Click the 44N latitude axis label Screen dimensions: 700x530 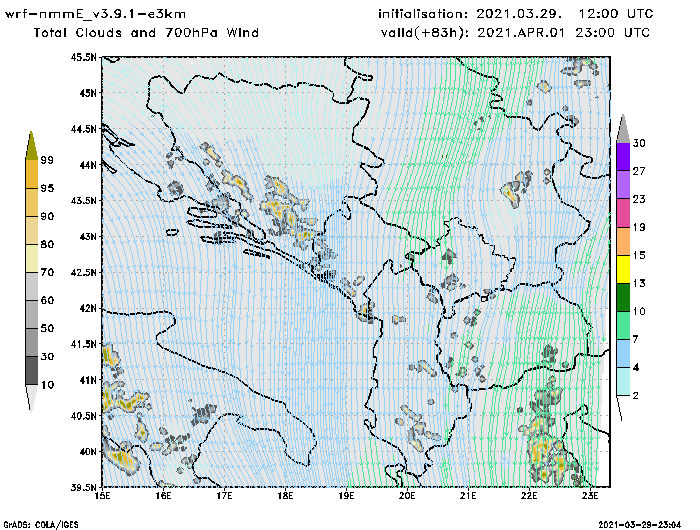click(88, 165)
